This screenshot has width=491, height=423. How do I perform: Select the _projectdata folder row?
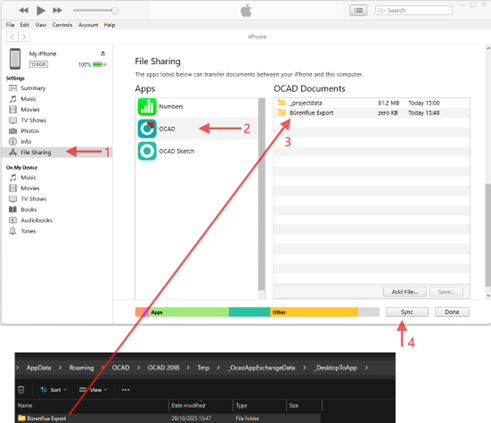[x=372, y=103]
